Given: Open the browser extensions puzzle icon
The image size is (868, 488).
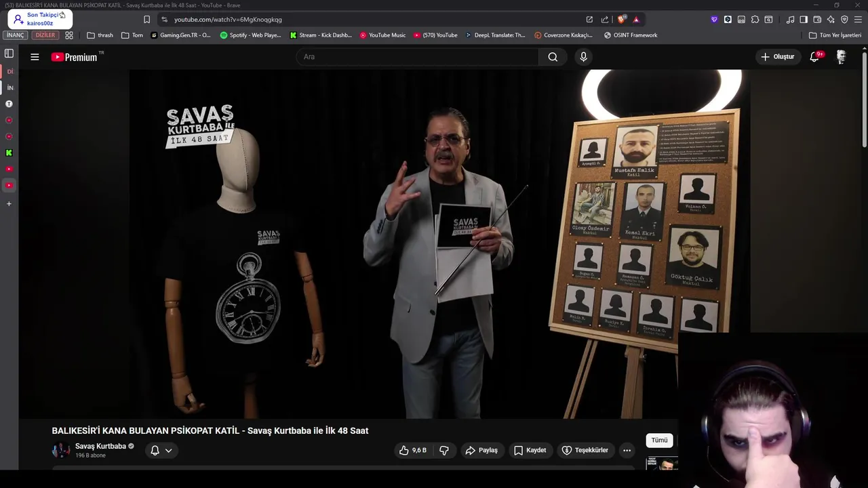Looking at the screenshot, I should [755, 20].
